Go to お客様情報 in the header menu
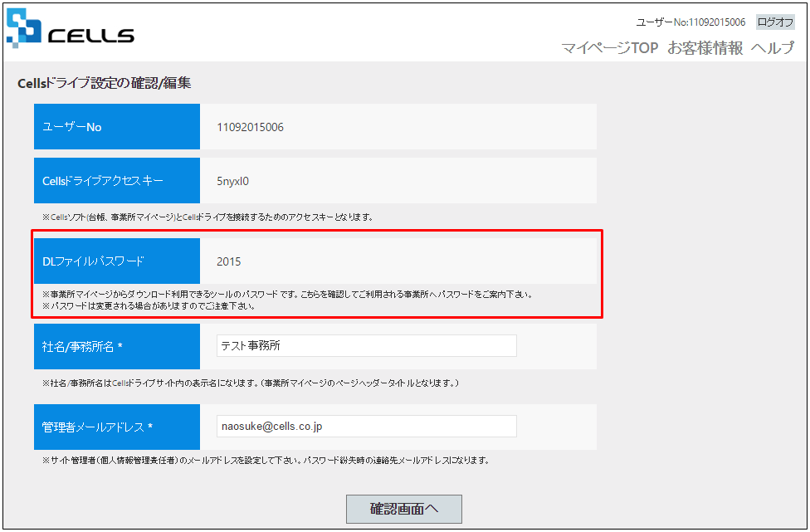The width and height of the screenshot is (810, 532). [x=705, y=48]
